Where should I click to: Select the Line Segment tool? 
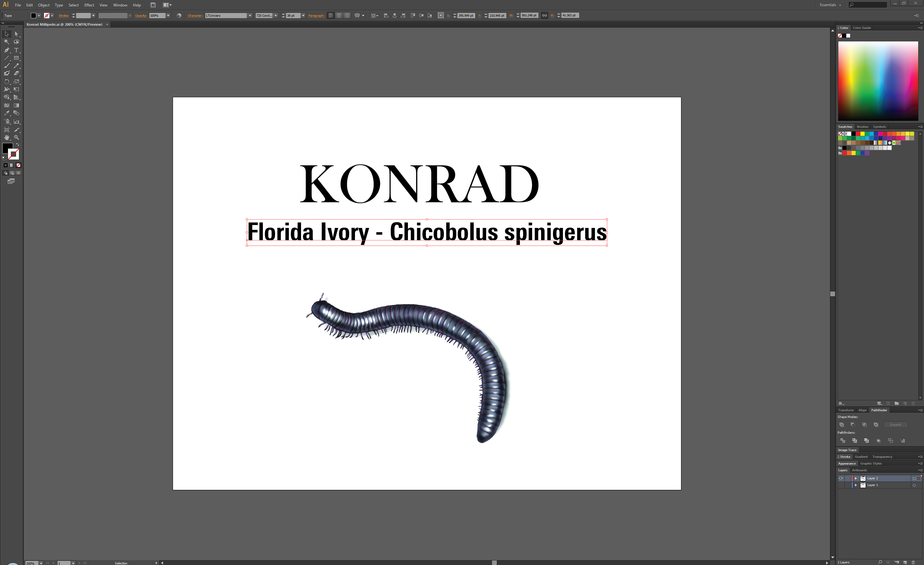(x=7, y=58)
